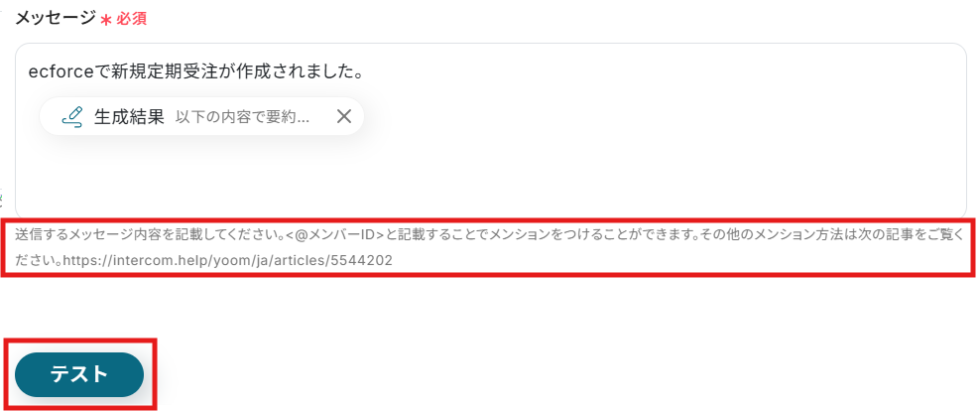Place cursor at end of 作成されました。 text
Viewport: 980px width, 411px height.
pyautogui.click(x=364, y=73)
